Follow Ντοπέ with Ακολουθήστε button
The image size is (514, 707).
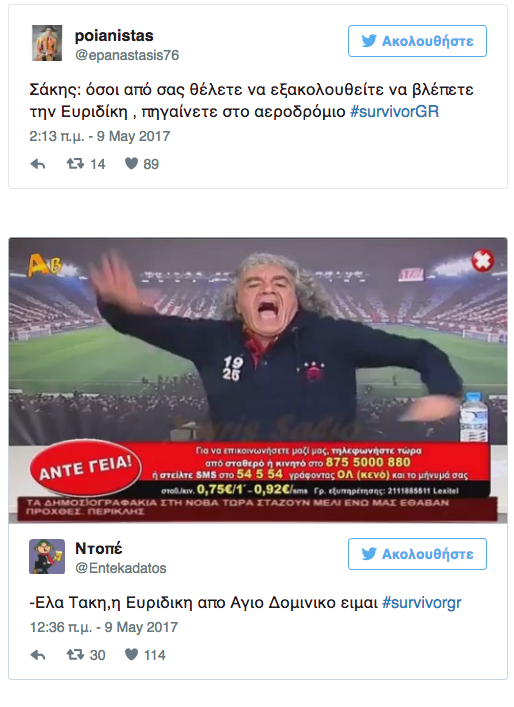[x=417, y=554]
